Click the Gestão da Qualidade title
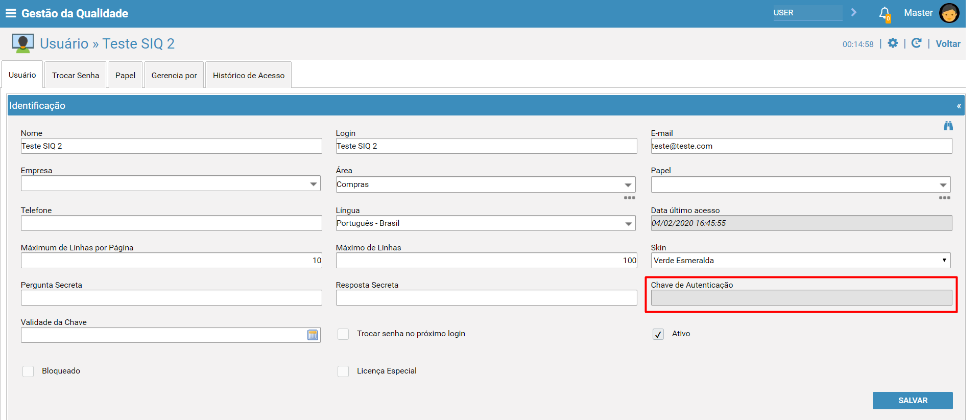 coord(75,13)
